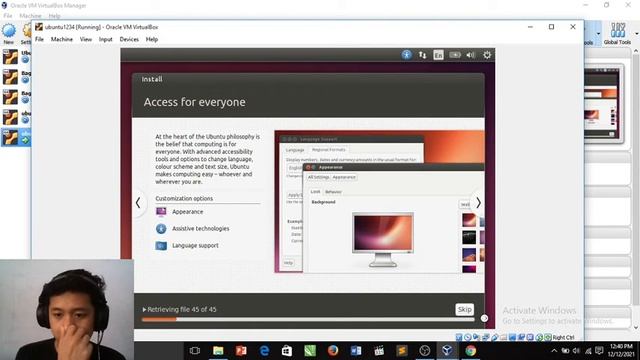Select the highlighted VM in Manager list
640x360 pixels.
[16, 138]
